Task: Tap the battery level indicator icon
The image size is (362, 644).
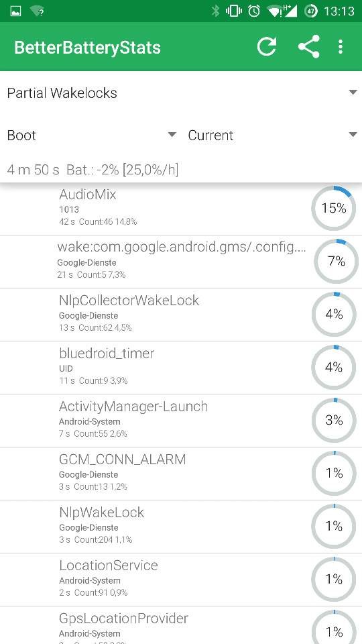Action: point(311,11)
